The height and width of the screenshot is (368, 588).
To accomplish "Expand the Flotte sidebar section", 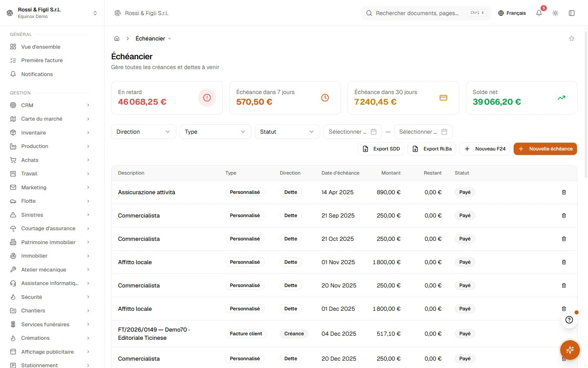I will pos(50,201).
